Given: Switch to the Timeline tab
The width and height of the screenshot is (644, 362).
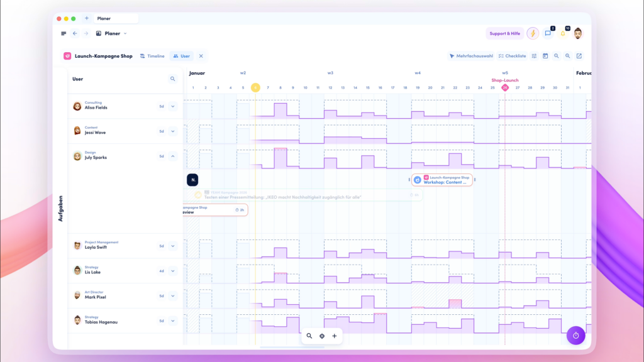Looking at the screenshot, I should tap(152, 55).
